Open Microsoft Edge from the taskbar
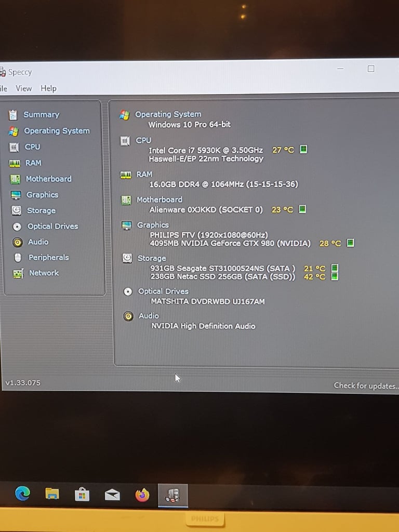Image resolution: width=399 pixels, height=532 pixels. (x=22, y=494)
